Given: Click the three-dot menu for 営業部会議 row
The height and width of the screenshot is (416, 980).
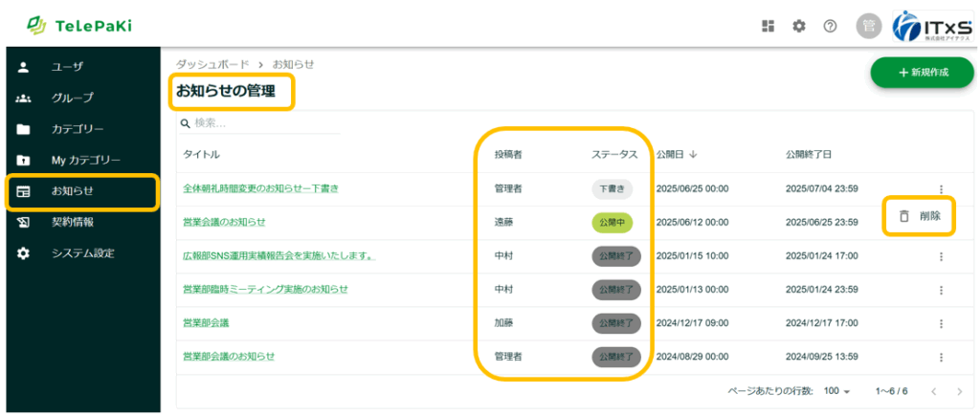Looking at the screenshot, I should [941, 323].
